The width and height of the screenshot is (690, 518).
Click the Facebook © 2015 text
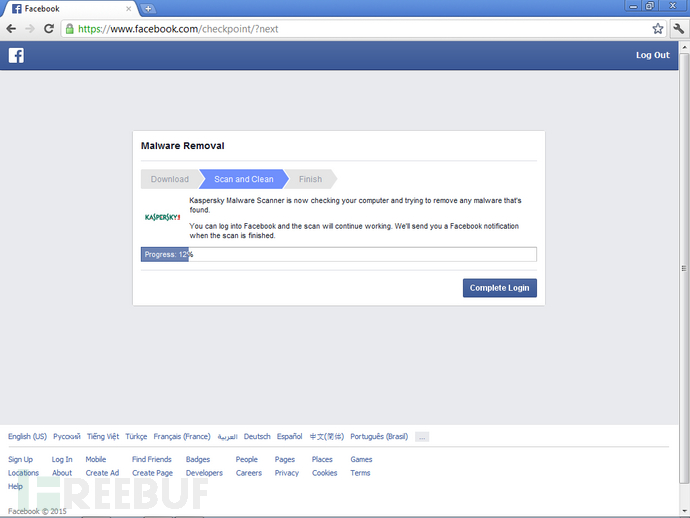pyautogui.click(x=37, y=511)
